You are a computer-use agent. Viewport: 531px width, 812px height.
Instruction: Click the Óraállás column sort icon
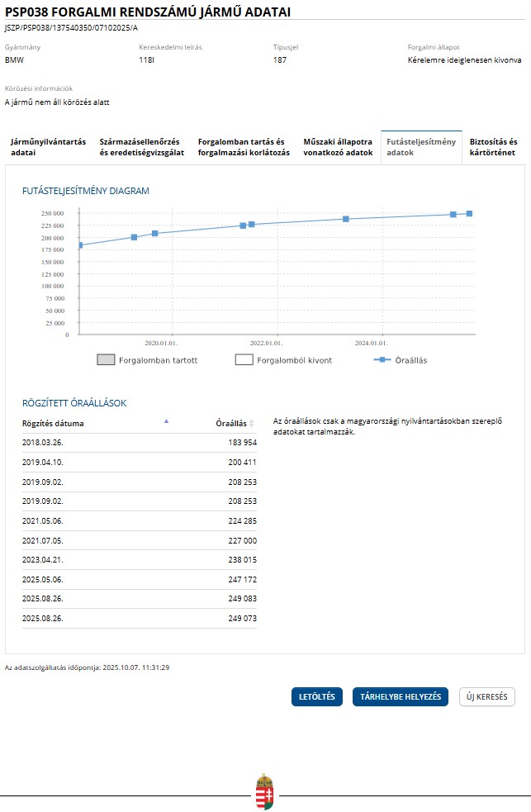click(252, 423)
